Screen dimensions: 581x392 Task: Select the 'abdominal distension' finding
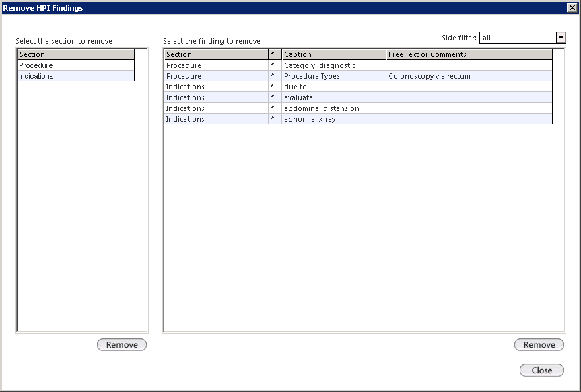tap(334, 108)
